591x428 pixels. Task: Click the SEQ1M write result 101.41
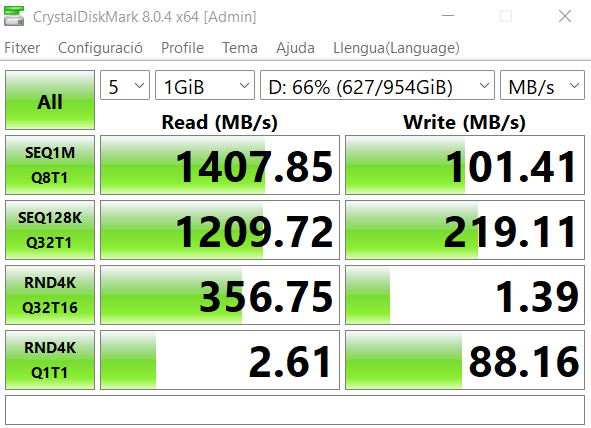coord(465,165)
